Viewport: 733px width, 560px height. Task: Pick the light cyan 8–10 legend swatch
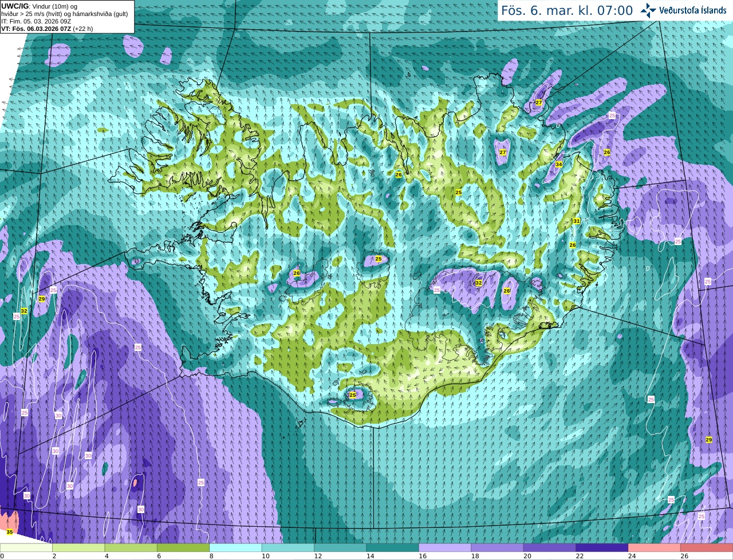pyautogui.click(x=236, y=548)
